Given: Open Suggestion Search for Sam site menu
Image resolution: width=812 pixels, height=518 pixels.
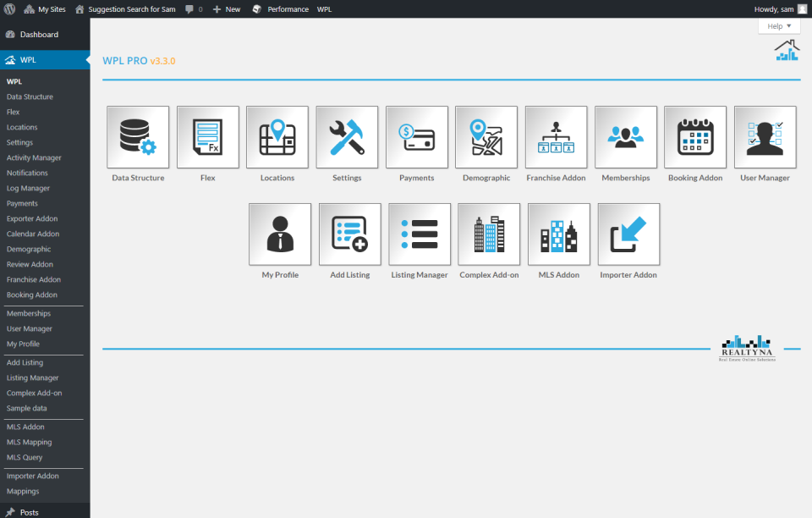Looking at the screenshot, I should pyautogui.click(x=125, y=9).
